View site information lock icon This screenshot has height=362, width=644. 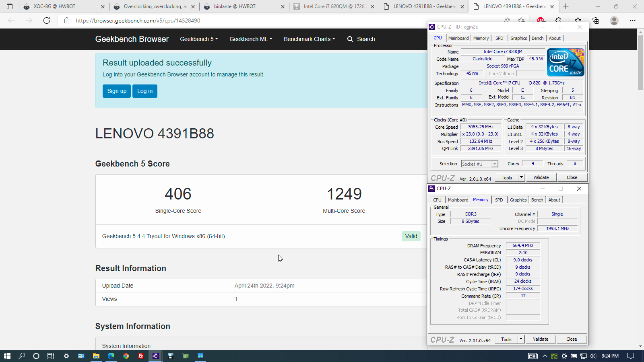pos(67,21)
